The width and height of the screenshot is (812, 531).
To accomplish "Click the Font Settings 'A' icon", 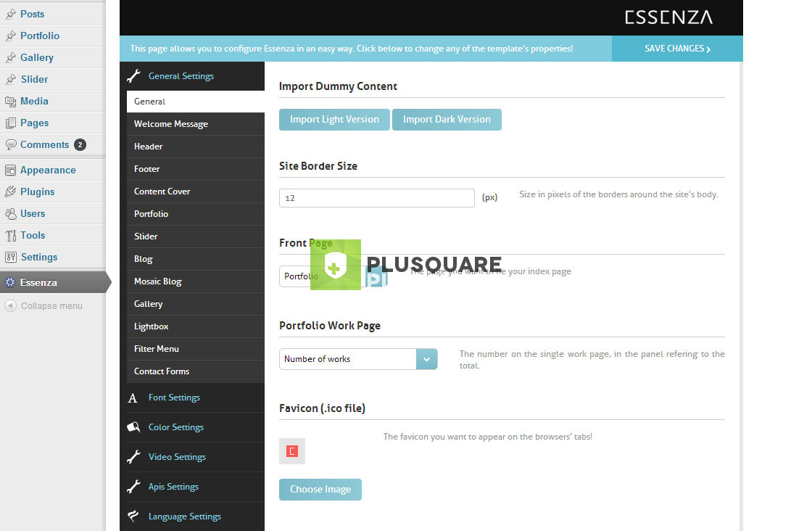I will (133, 398).
